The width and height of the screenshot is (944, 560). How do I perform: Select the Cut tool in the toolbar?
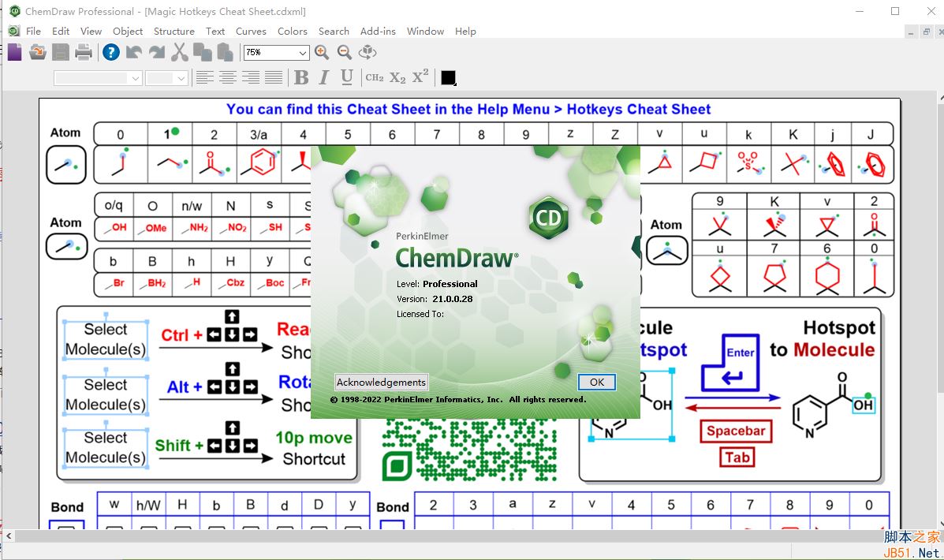pos(178,53)
